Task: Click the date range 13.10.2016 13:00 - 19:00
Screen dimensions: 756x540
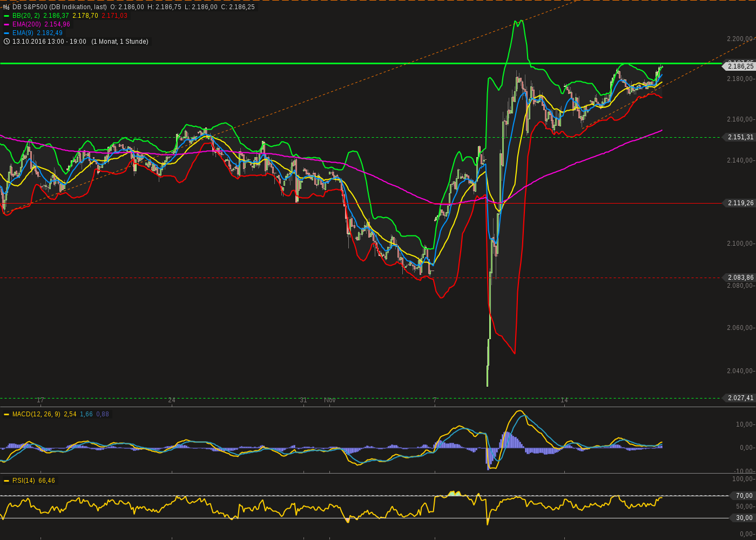Action: [49, 42]
